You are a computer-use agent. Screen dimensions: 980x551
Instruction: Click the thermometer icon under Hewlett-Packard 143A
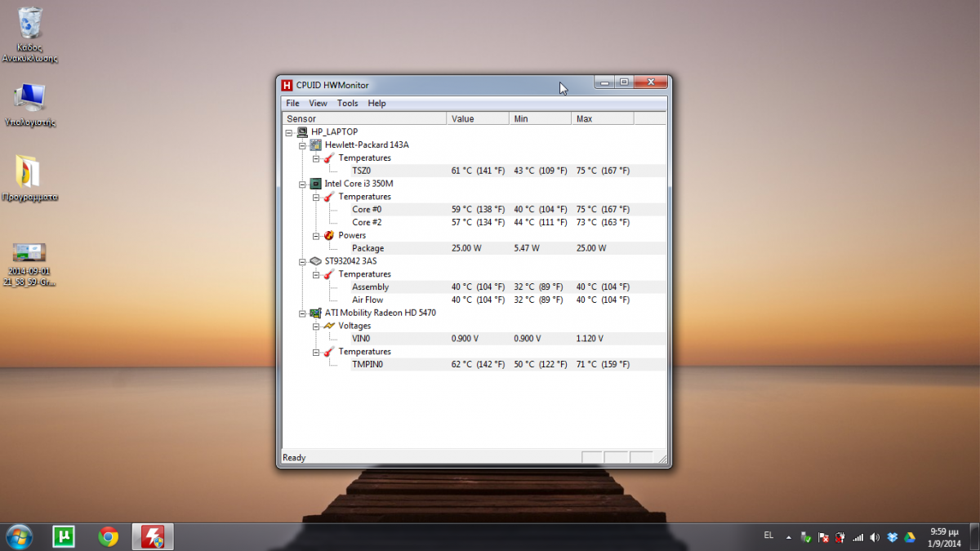pyautogui.click(x=329, y=158)
